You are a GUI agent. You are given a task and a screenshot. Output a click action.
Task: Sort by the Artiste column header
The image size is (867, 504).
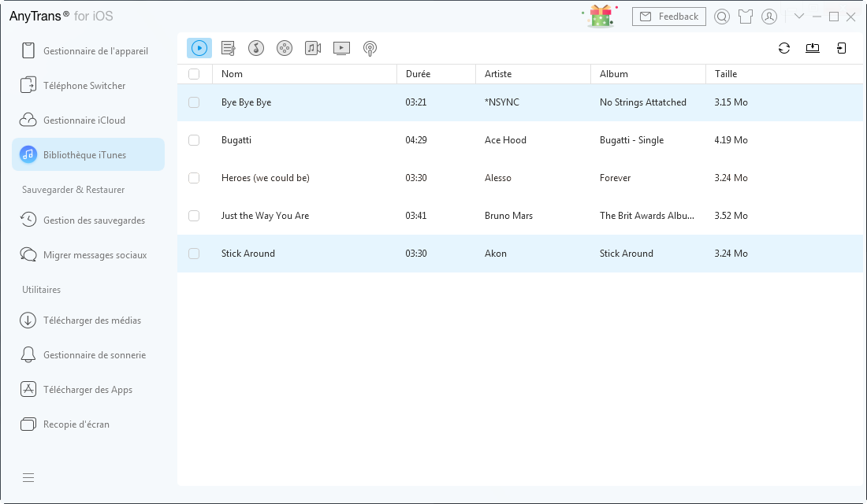533,74
